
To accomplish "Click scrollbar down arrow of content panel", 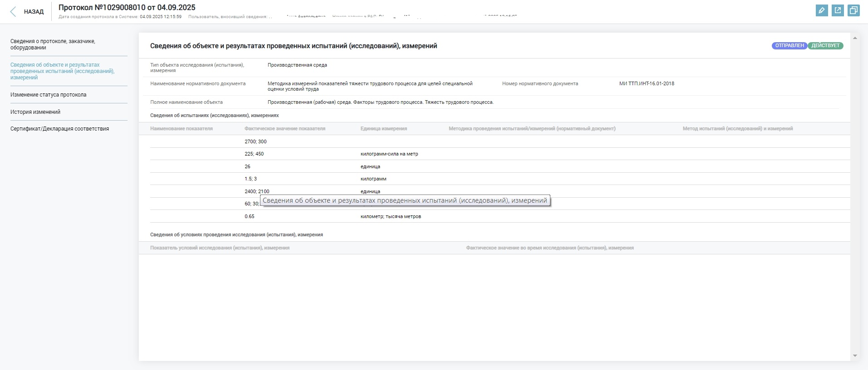I will 855,356.
